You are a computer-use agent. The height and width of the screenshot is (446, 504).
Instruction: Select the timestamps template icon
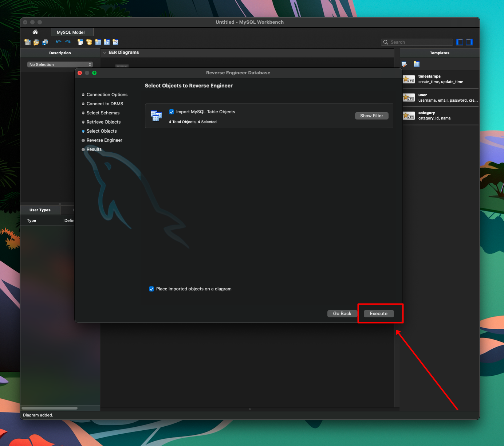click(409, 79)
